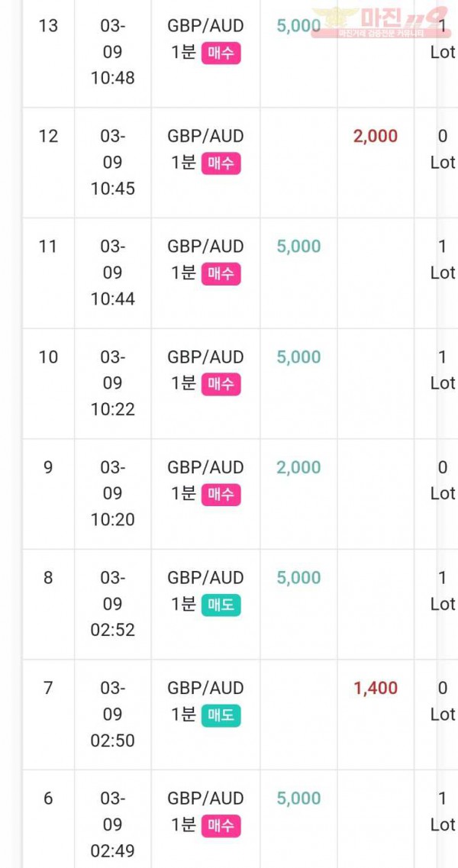Click the 매수 badge in row 9
Image resolution: width=458 pixels, height=868 pixels.
click(221, 495)
